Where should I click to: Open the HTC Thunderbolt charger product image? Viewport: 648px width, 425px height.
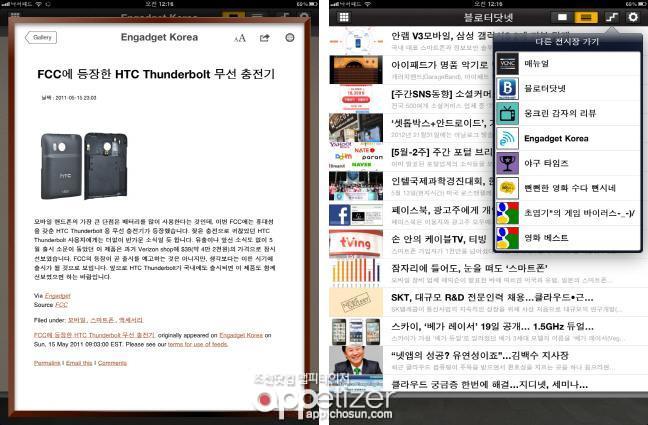point(84,166)
